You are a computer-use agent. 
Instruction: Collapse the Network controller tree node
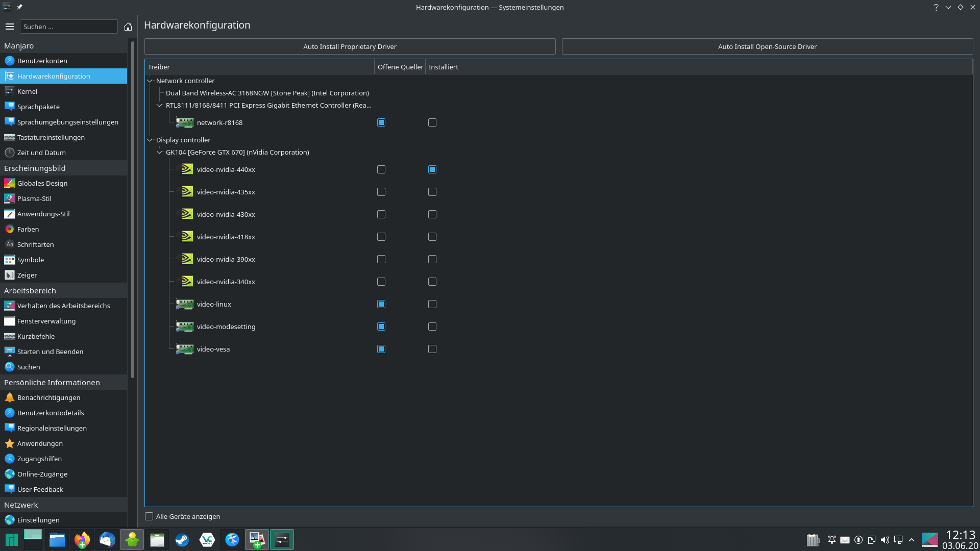150,81
